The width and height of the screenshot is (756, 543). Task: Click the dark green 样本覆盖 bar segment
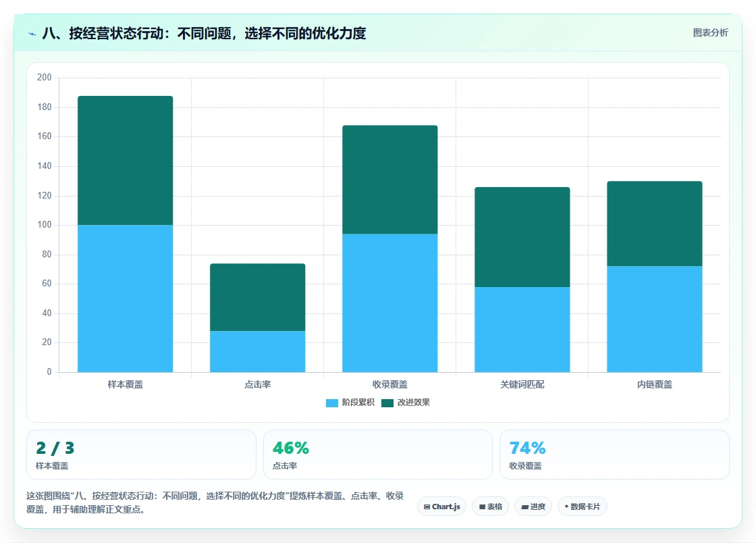126,161
